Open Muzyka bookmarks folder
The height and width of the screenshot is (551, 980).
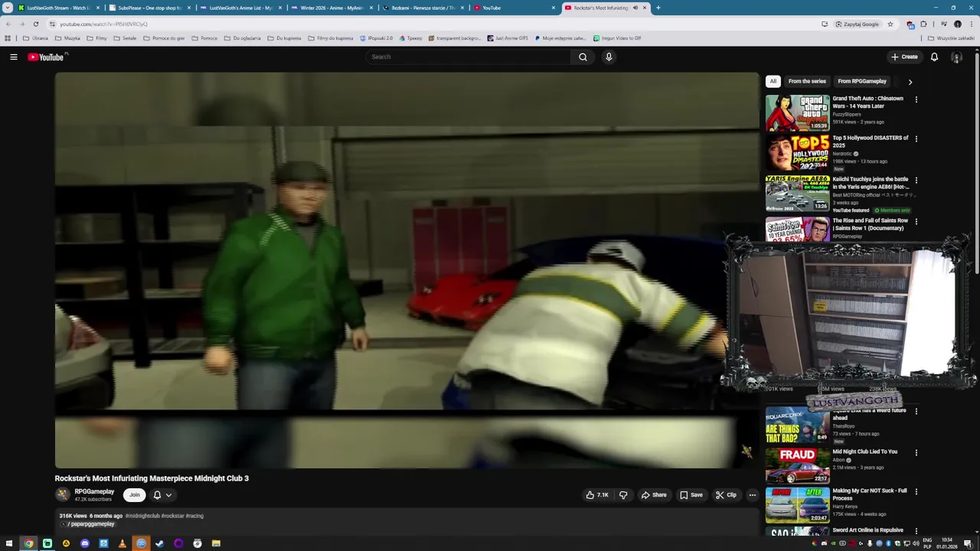(x=68, y=37)
